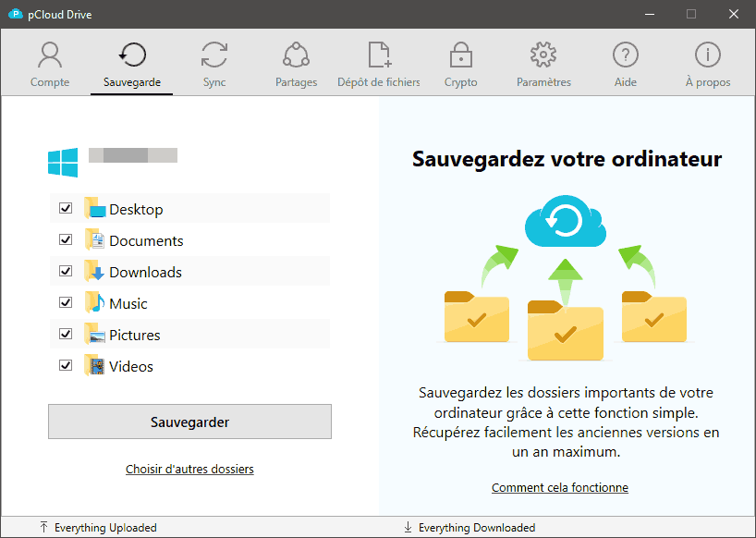This screenshot has width=756, height=538.
Task: Click the Windows logo computer icon
Action: click(x=63, y=163)
